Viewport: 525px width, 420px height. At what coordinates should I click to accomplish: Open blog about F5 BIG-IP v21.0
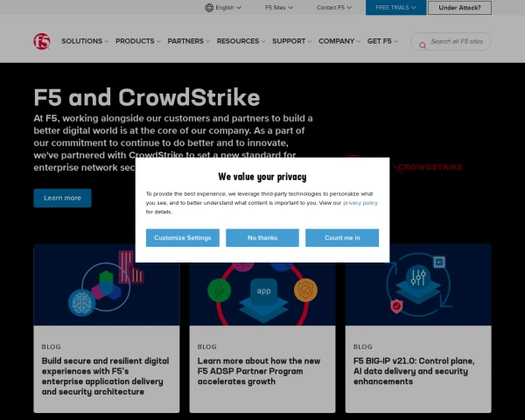414,371
